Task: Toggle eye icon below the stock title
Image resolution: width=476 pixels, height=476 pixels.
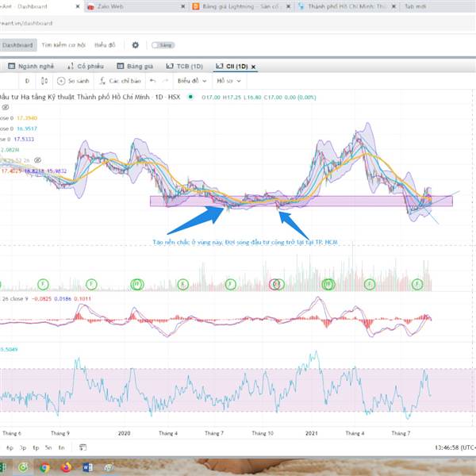Action: tap(6, 107)
